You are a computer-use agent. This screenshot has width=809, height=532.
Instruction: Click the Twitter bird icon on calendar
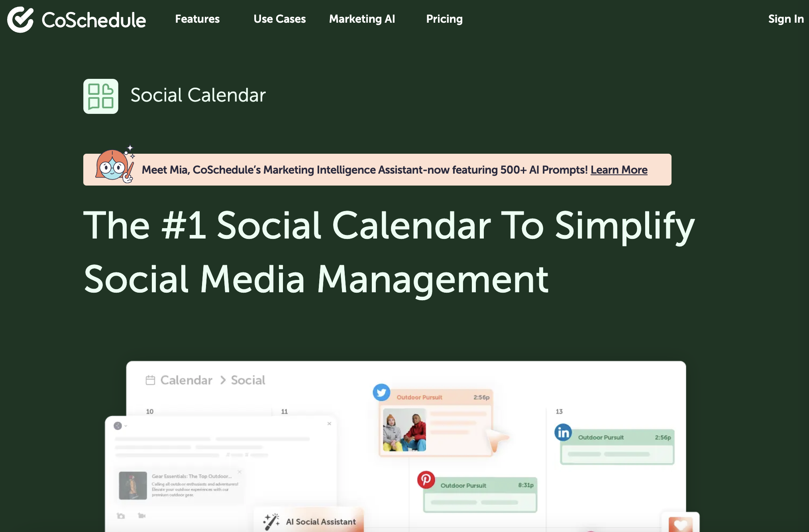coord(381,391)
